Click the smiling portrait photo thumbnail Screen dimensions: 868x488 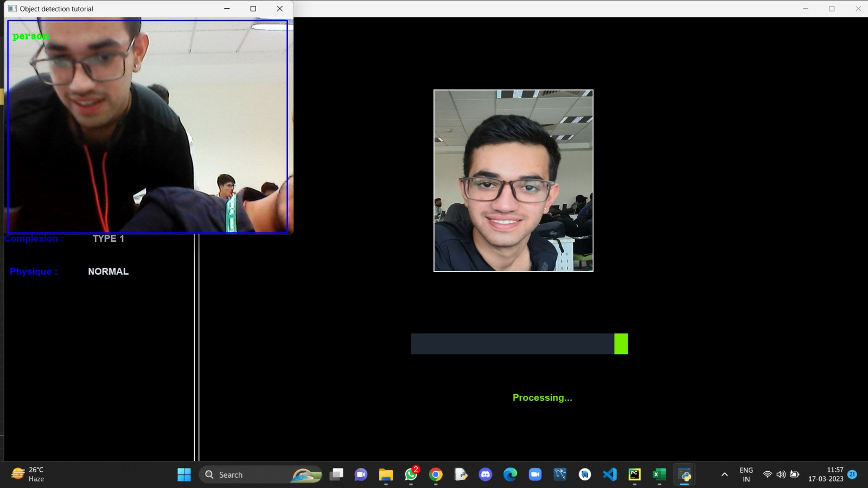(513, 181)
